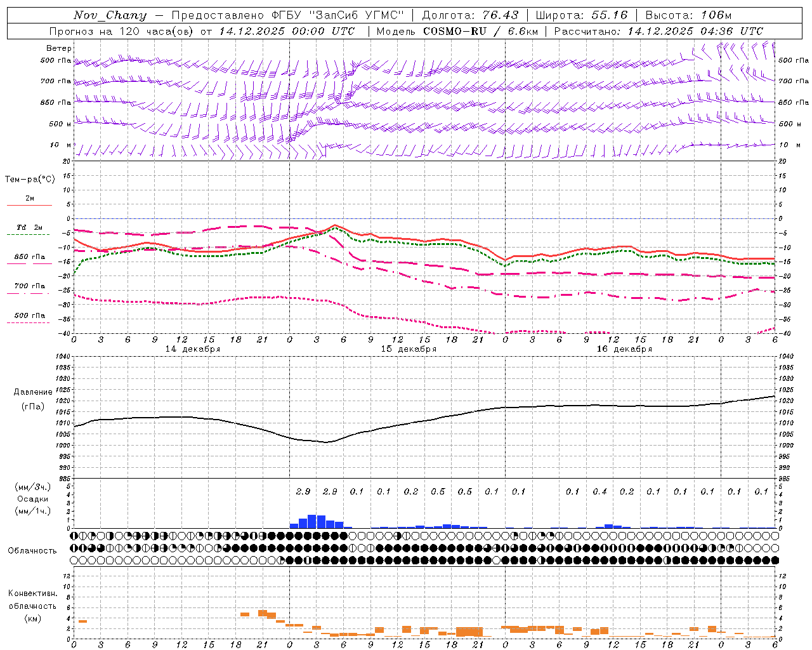Click the longitude value "Долгота: 76.43"

470,15
